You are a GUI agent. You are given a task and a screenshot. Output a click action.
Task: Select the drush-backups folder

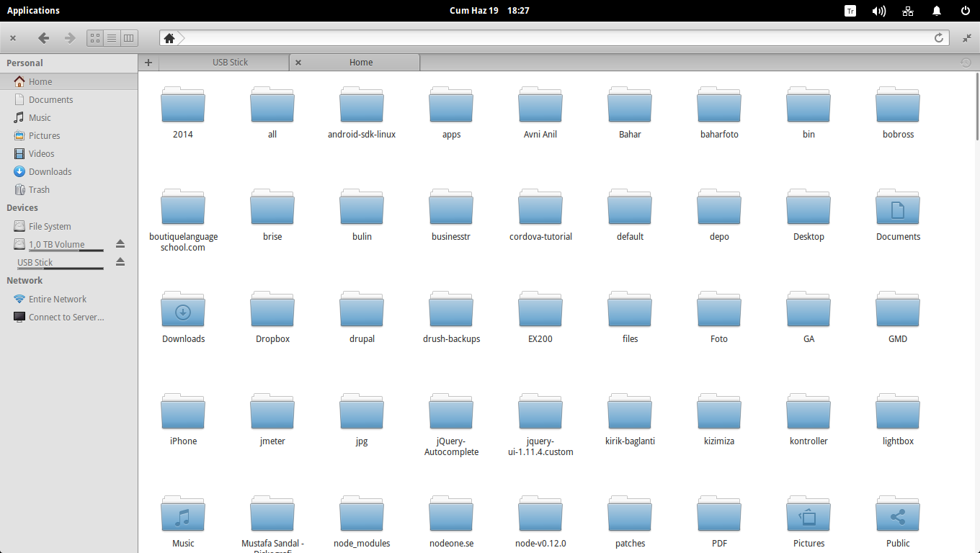(451, 317)
